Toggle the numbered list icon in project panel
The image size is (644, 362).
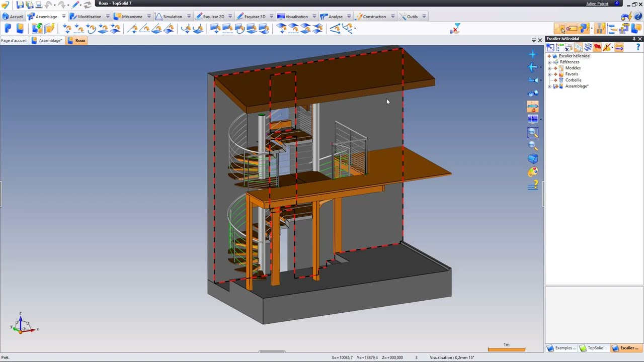click(x=578, y=47)
